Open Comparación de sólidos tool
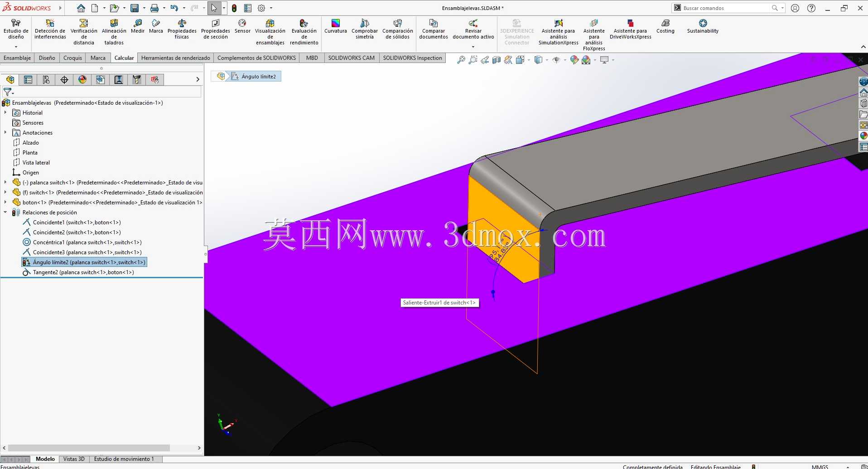The height and width of the screenshot is (469, 868). [x=398, y=29]
